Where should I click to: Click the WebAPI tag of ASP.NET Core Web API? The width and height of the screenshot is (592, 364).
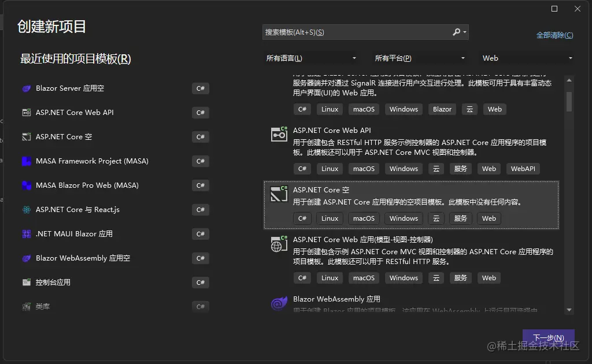point(523,169)
